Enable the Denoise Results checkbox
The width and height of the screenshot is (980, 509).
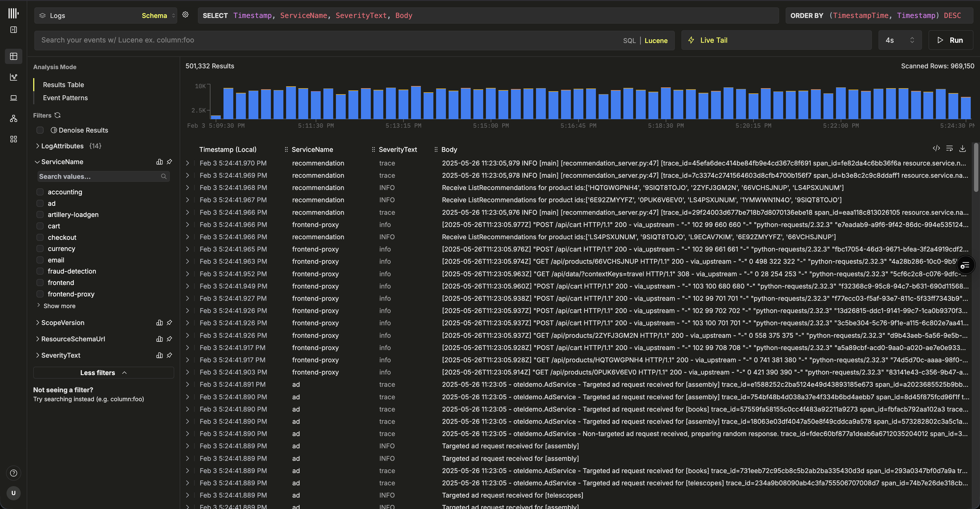click(x=40, y=130)
